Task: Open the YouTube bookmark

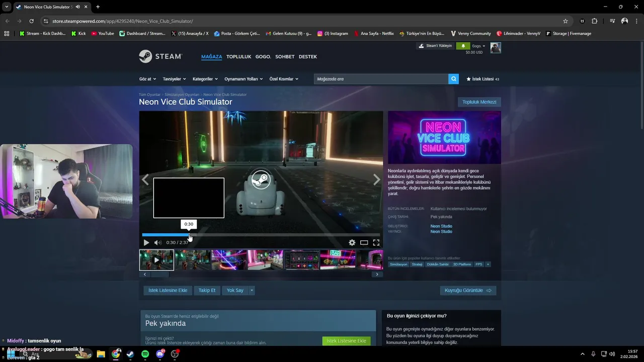Action: (x=103, y=33)
